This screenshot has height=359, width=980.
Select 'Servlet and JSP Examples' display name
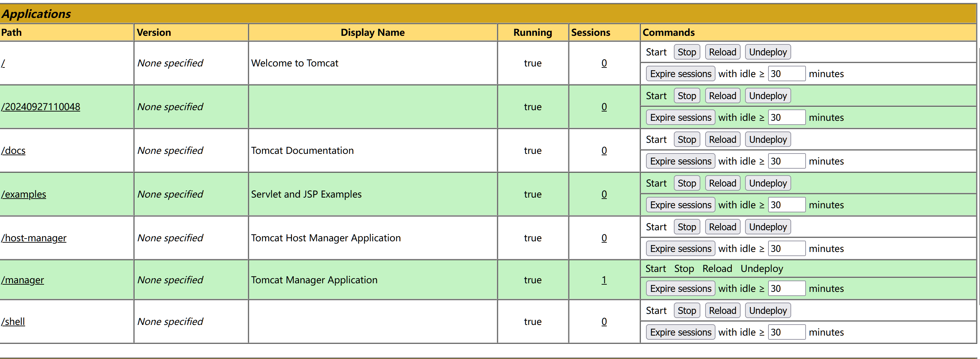click(306, 194)
